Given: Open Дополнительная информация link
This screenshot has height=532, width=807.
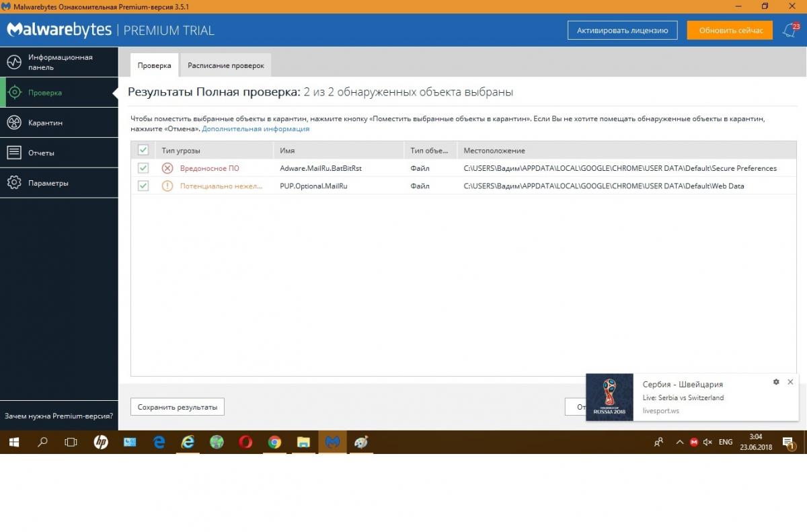Looking at the screenshot, I should [256, 128].
